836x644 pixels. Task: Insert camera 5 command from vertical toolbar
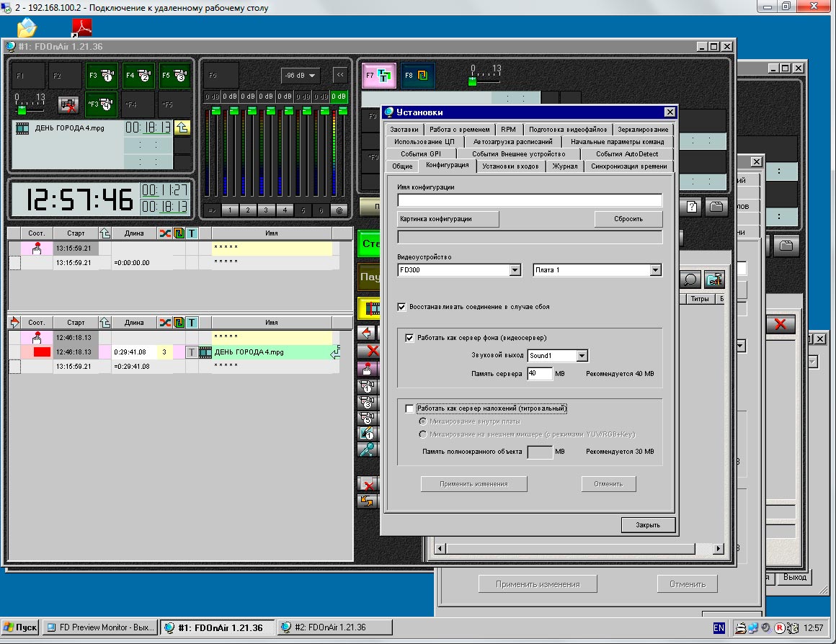click(x=368, y=418)
